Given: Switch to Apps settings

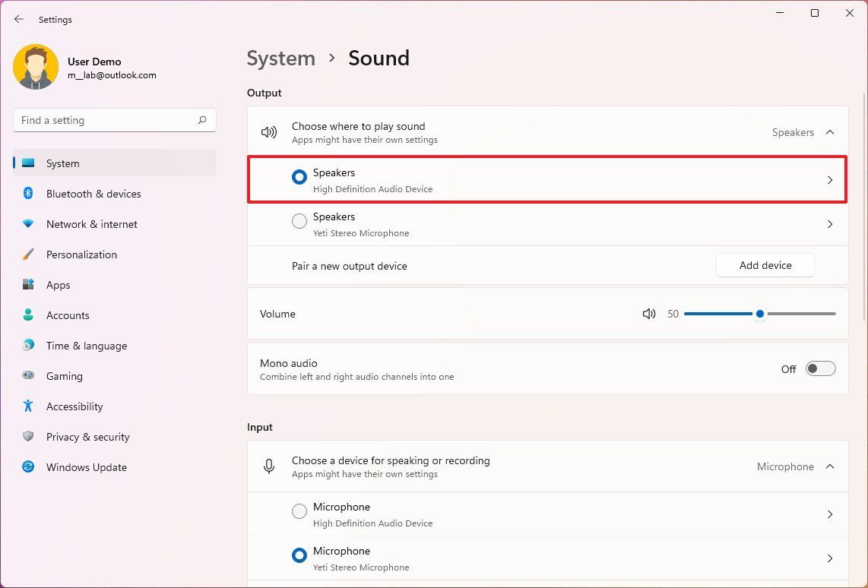Looking at the screenshot, I should pyautogui.click(x=58, y=285).
